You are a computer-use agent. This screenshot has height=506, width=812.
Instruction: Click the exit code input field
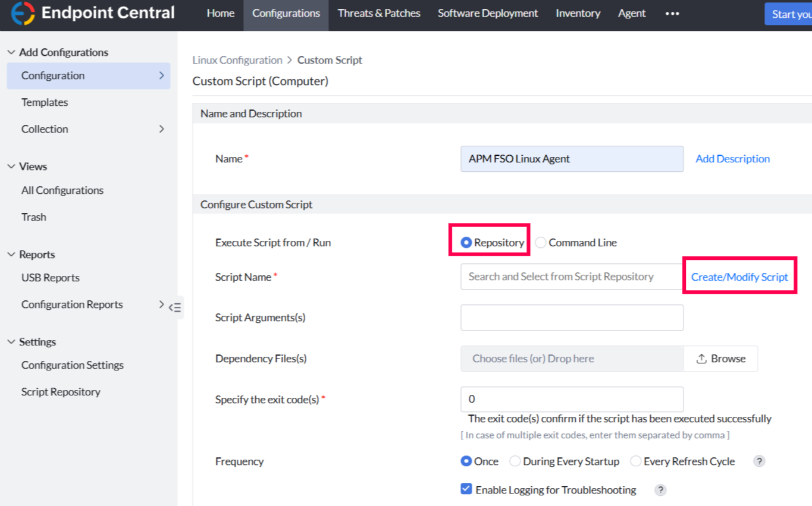pyautogui.click(x=572, y=399)
